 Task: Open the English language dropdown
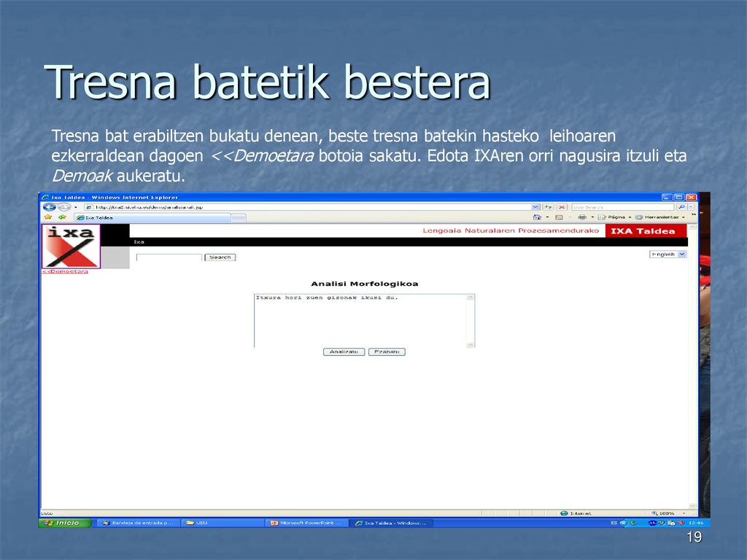point(667,254)
